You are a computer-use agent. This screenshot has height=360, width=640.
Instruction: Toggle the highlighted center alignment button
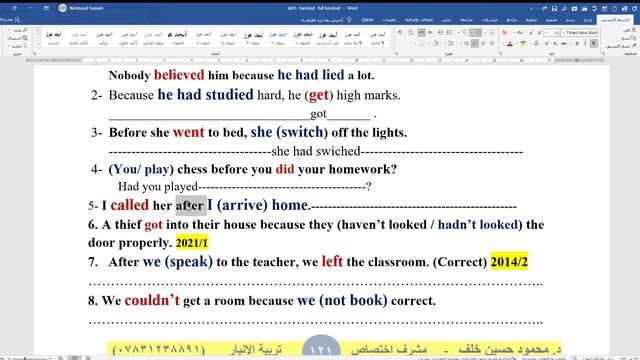pyautogui.click(x=475, y=43)
